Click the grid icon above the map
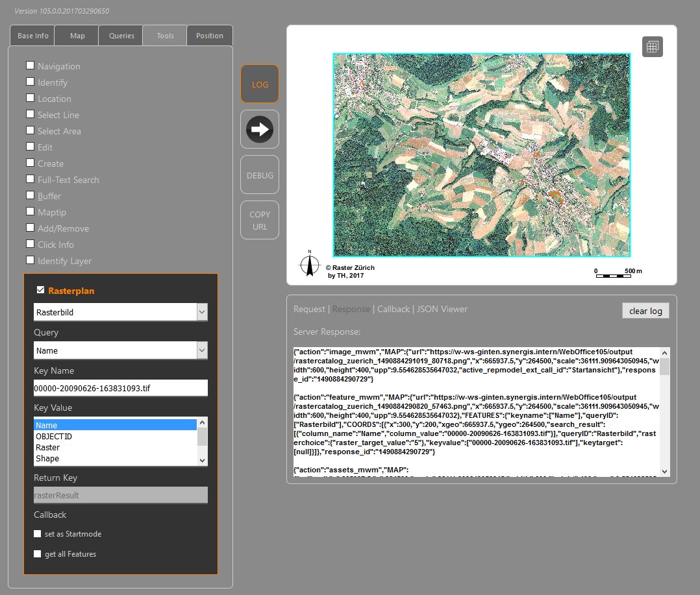Viewport: 700px width, 595px height. pyautogui.click(x=652, y=46)
